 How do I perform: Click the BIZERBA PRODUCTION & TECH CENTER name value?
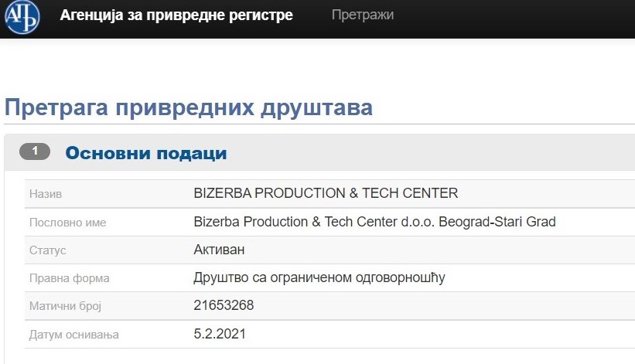click(x=326, y=193)
